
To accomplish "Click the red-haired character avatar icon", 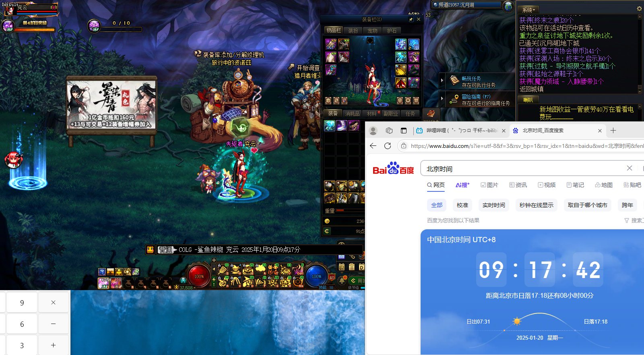I will pyautogui.click(x=13, y=160).
